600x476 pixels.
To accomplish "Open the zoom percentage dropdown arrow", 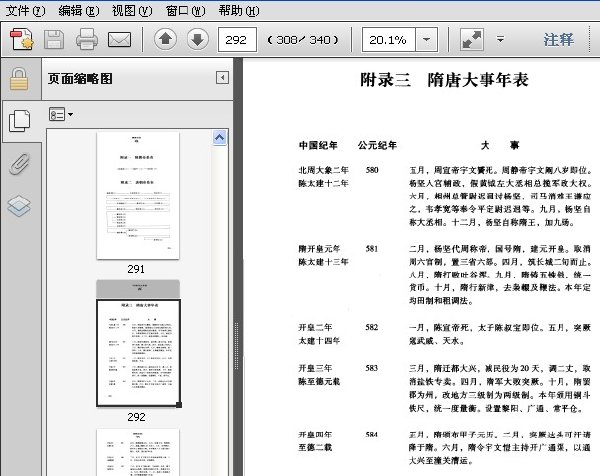I will coord(426,39).
